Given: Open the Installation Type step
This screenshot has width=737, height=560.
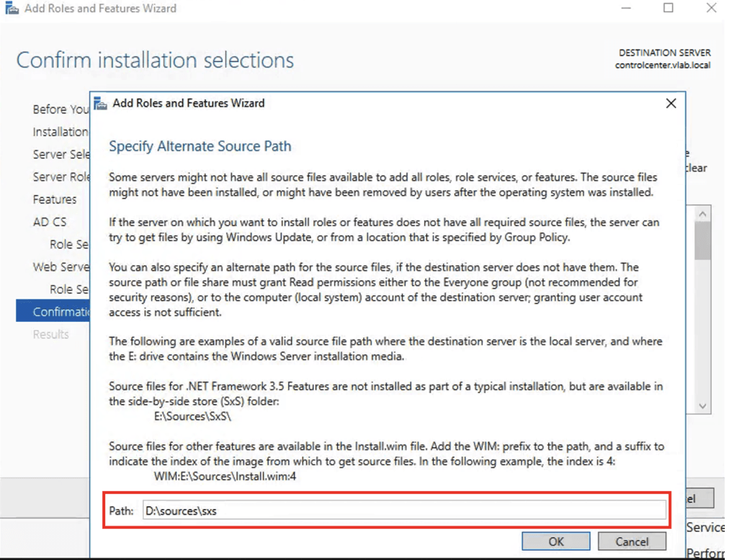Looking at the screenshot, I should (61, 132).
